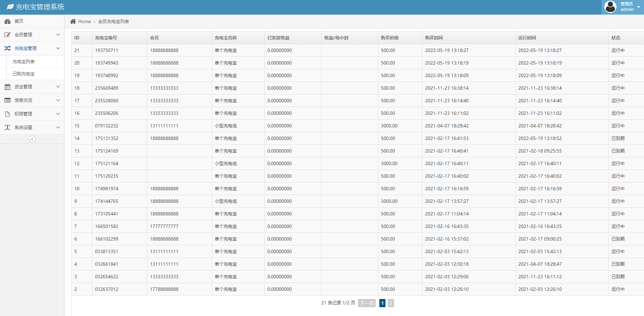Click the list icon beside 信息交流
This screenshot has height=316, width=644.
click(7, 100)
